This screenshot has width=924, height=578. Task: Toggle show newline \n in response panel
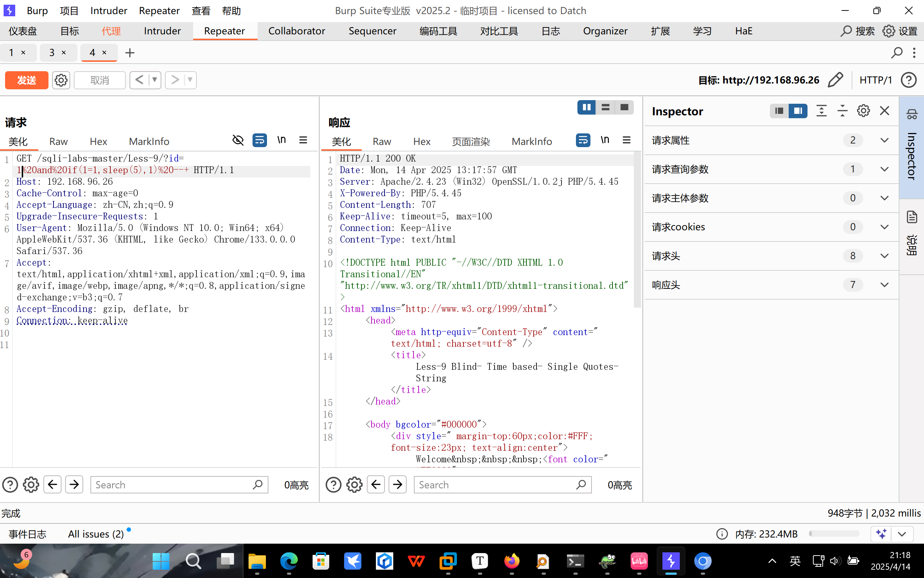pos(605,140)
